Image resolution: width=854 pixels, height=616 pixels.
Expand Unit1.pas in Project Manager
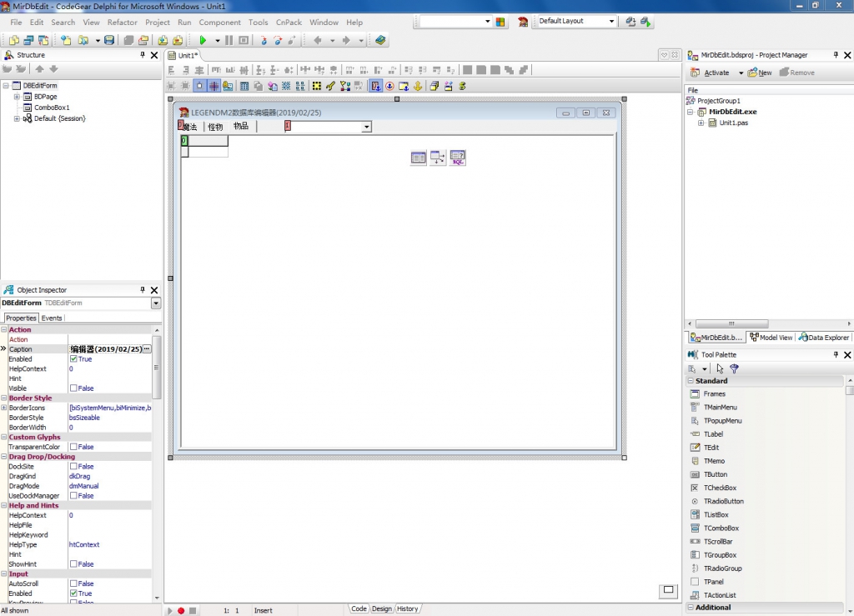pos(701,123)
